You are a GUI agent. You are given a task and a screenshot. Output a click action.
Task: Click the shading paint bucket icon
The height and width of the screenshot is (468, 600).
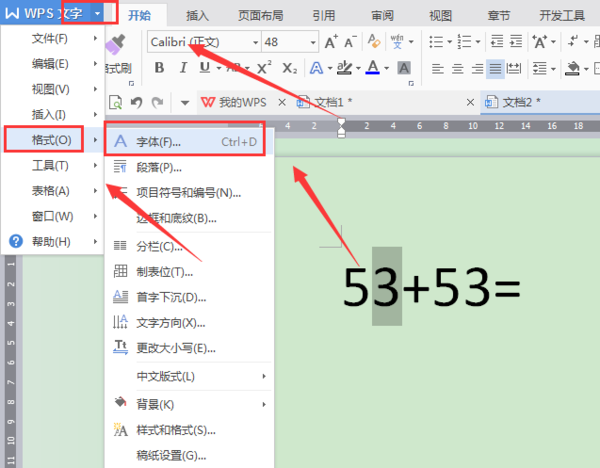(572, 69)
